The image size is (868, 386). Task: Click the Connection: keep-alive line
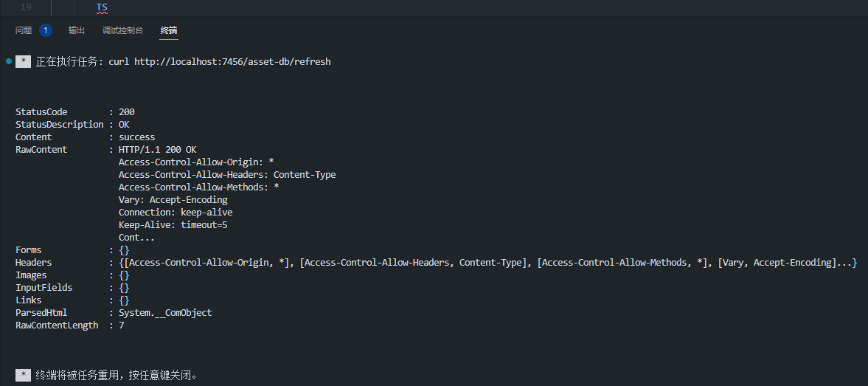[176, 213]
